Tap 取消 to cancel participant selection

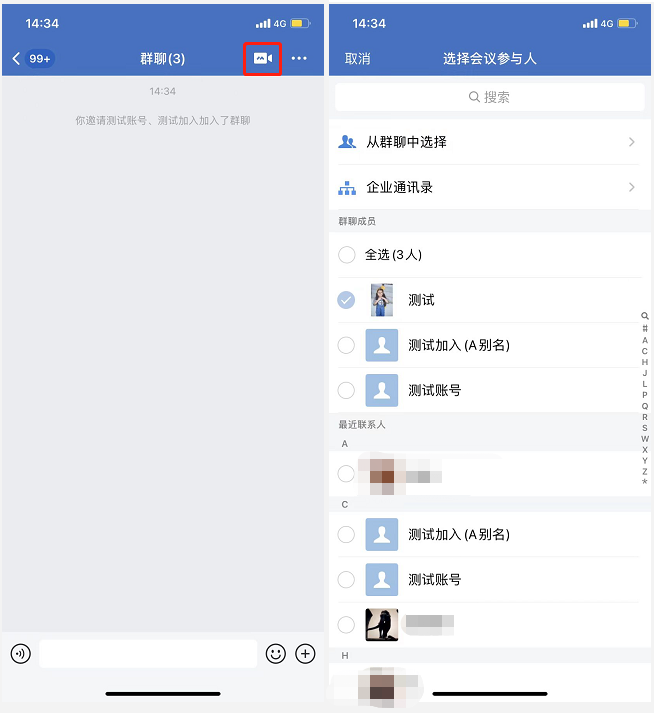tap(357, 59)
